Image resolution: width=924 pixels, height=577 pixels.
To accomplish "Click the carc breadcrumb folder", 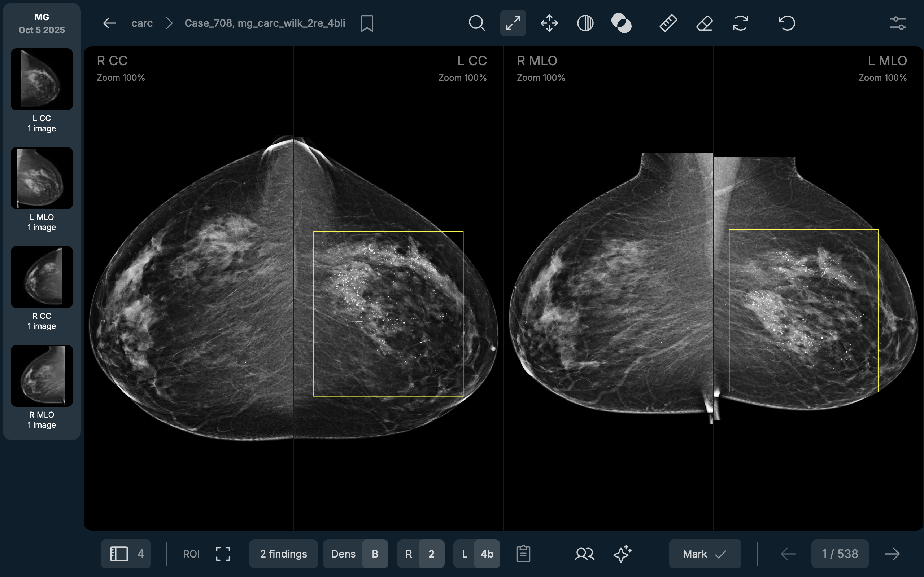I will [141, 23].
